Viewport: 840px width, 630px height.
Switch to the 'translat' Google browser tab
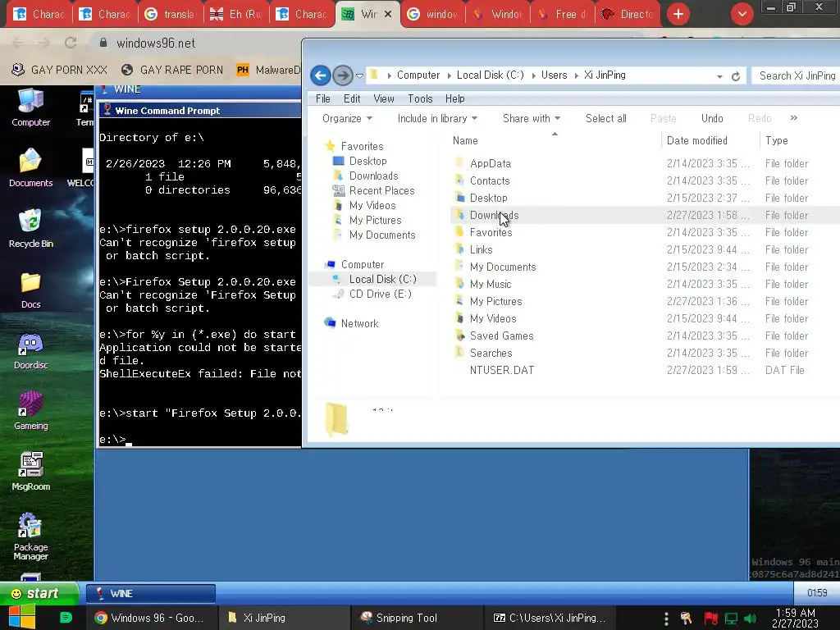click(171, 14)
